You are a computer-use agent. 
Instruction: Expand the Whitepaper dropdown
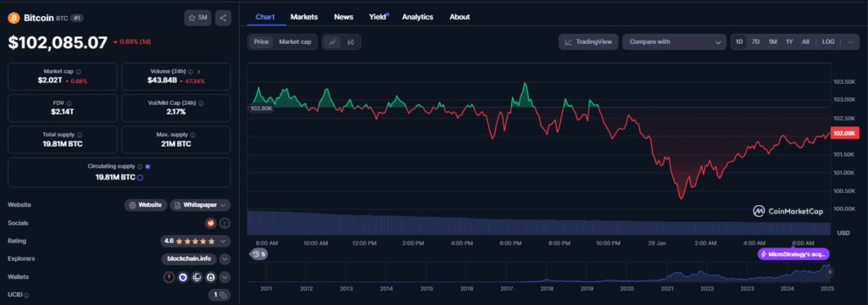point(200,205)
